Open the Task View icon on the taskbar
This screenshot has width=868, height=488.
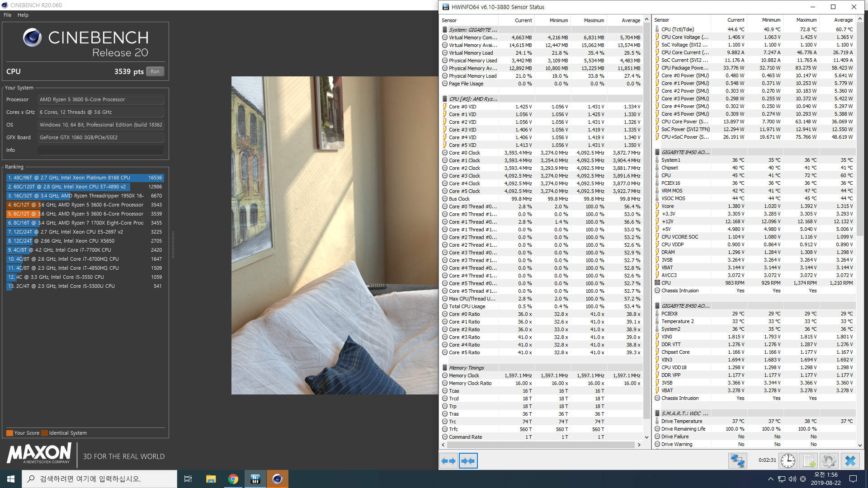(188, 479)
